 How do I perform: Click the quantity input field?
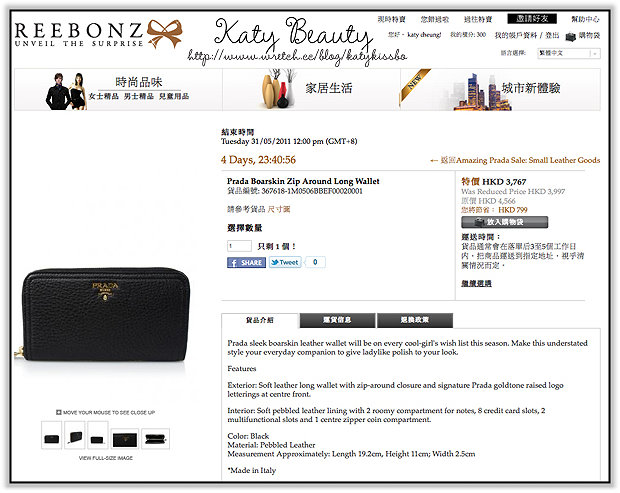pyautogui.click(x=239, y=246)
